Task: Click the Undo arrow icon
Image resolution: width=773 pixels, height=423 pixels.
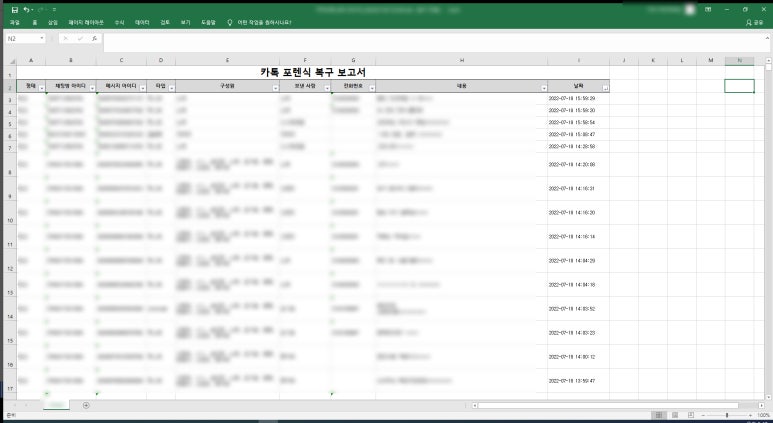Action: [x=26, y=9]
